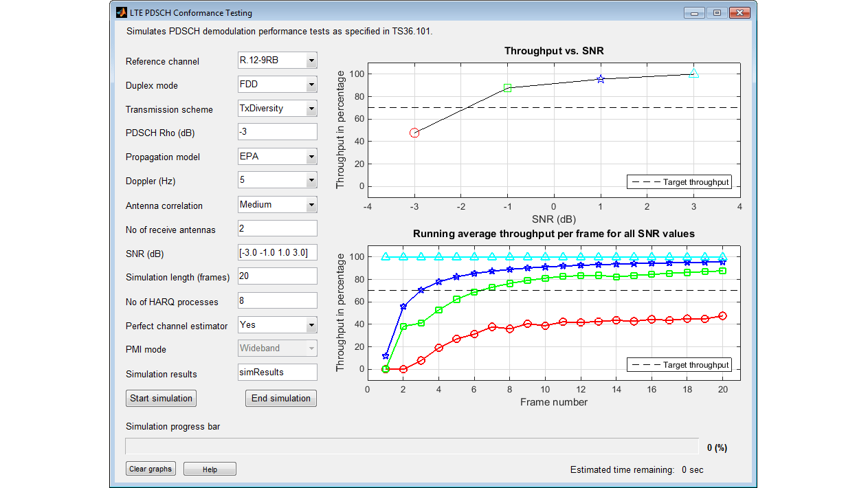Open Help for the conformance tool

210,469
